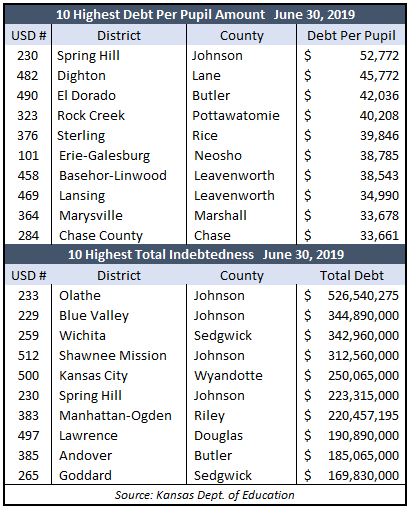410x512 pixels.
Task: Select the Erie-Galesburg district cell
Action: [104, 156]
